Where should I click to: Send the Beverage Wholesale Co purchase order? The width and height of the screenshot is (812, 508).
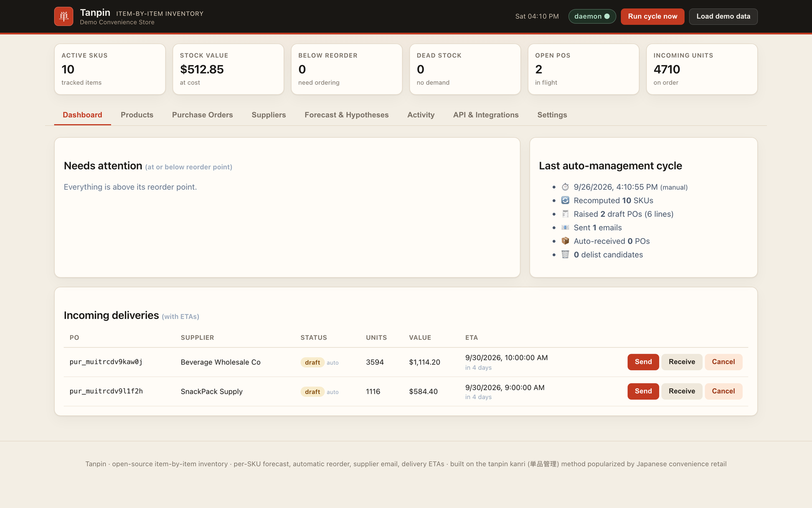(643, 362)
